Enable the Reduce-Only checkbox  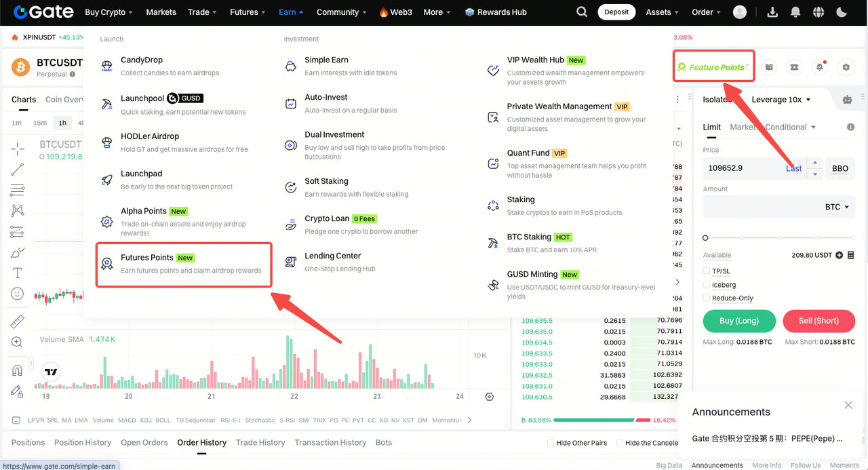coord(707,298)
